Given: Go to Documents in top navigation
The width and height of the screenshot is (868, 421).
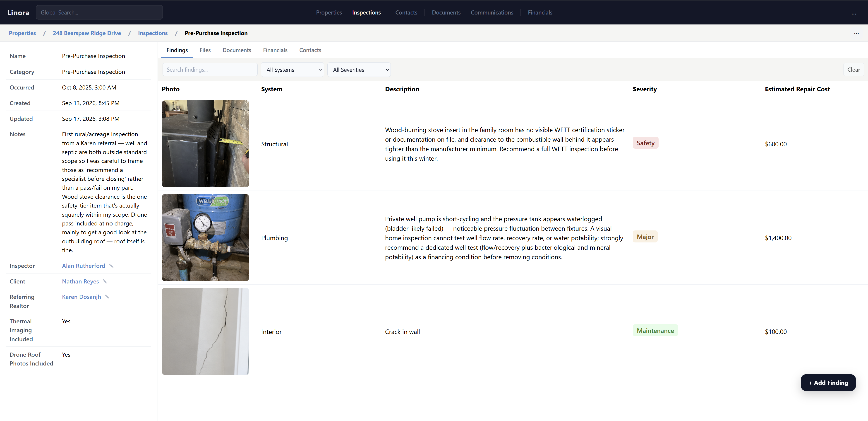Looking at the screenshot, I should click(x=446, y=12).
